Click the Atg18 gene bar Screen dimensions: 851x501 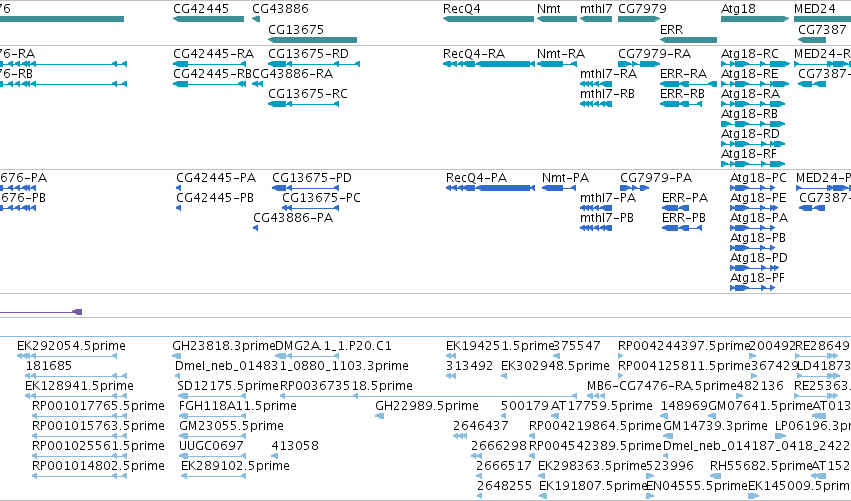(755, 19)
